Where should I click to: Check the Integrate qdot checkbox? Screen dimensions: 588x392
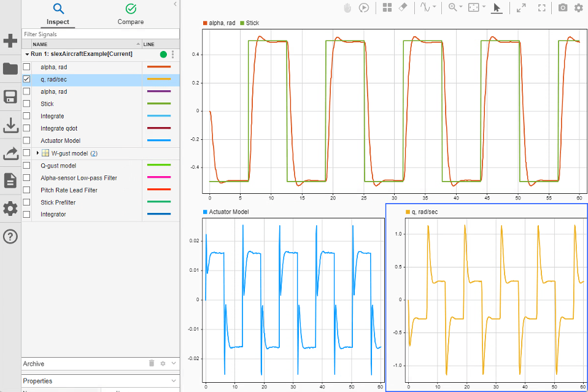pyautogui.click(x=26, y=128)
